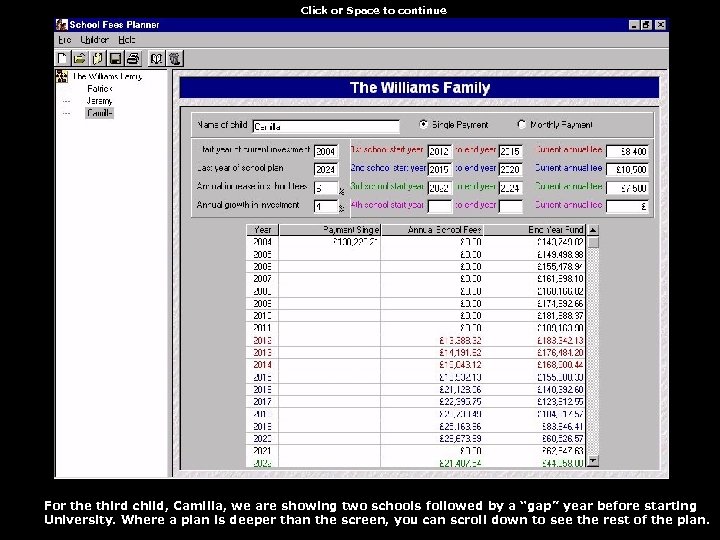Click The Williams Family blue banner heading
The width and height of the screenshot is (720, 540).
pyautogui.click(x=419, y=87)
